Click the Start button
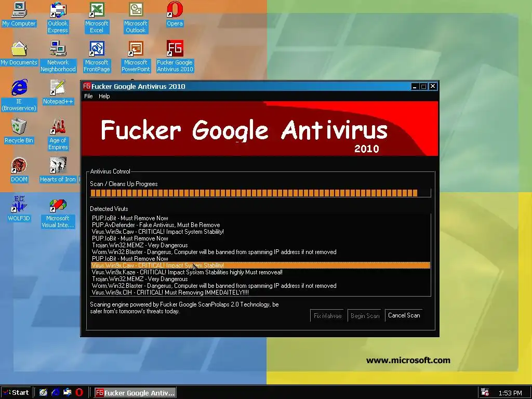The width and height of the screenshot is (532, 399). point(16,393)
